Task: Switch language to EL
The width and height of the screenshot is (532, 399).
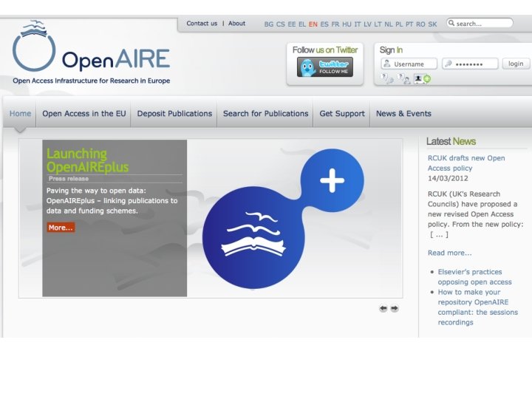Action: coord(302,24)
